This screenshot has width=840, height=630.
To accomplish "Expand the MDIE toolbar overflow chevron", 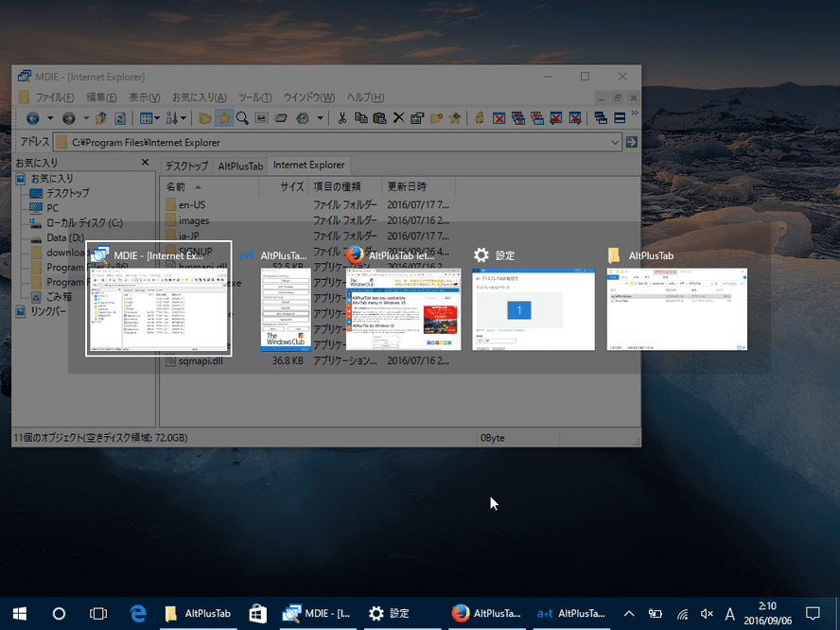I will click(635, 113).
